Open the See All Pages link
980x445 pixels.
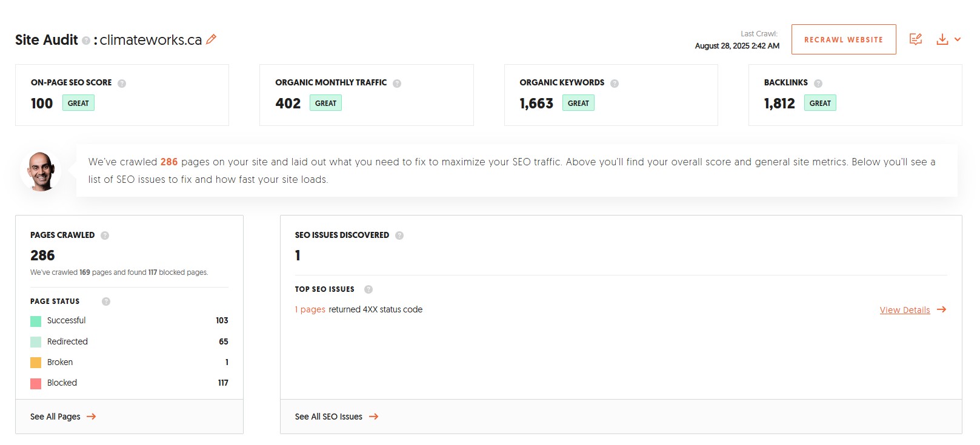[x=63, y=417]
